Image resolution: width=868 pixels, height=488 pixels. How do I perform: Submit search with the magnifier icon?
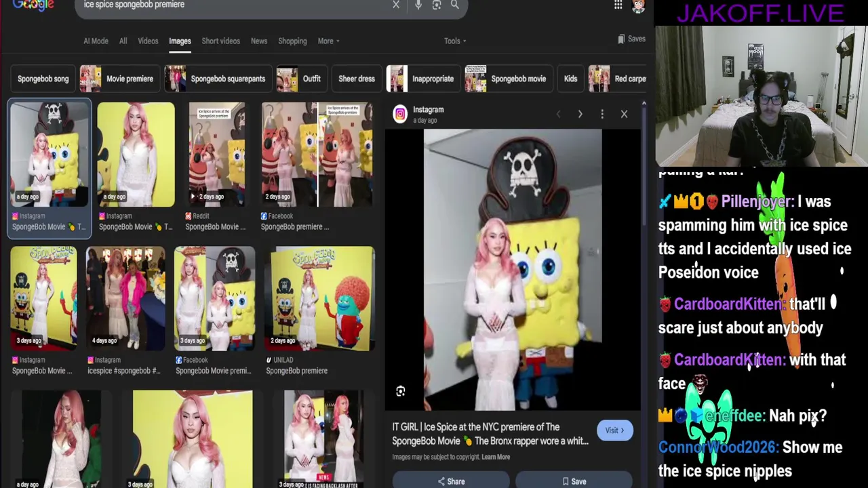click(x=455, y=5)
